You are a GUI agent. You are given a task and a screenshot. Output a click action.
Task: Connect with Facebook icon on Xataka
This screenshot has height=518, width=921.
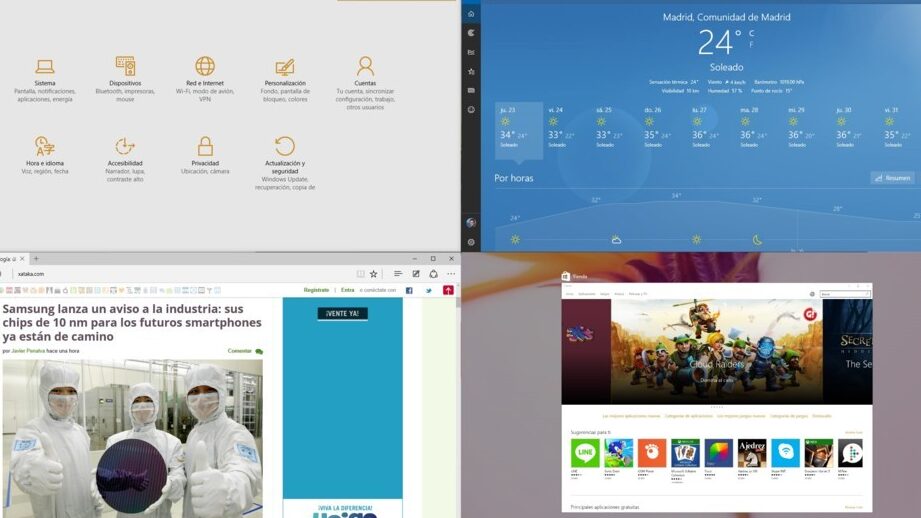409,290
